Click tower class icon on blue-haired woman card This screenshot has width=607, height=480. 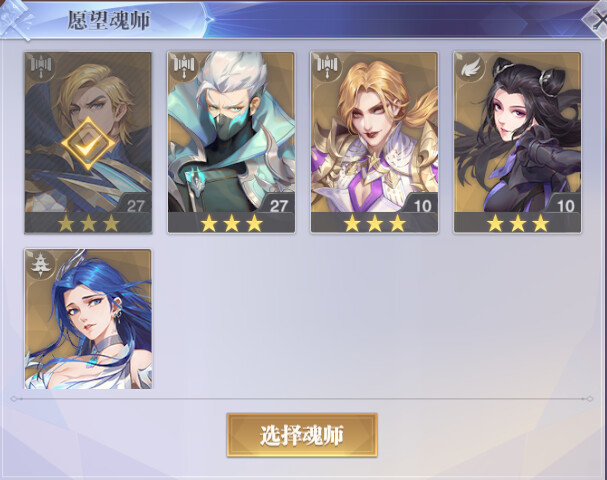(41, 264)
